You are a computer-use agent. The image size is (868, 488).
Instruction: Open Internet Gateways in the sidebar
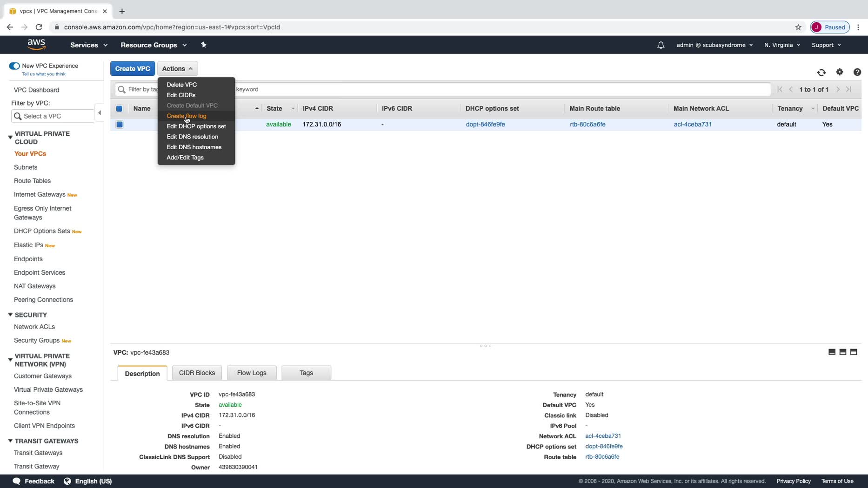(x=40, y=194)
